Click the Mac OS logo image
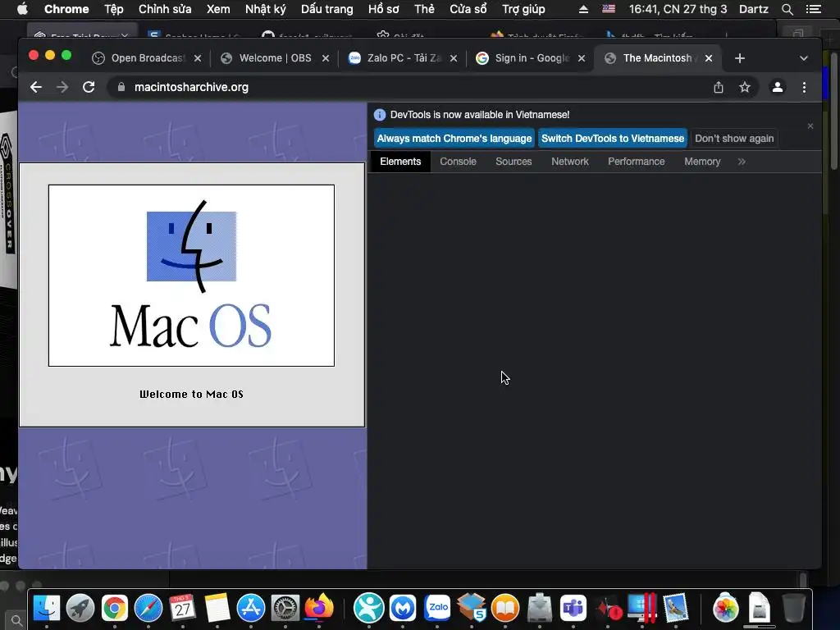 tap(191, 276)
